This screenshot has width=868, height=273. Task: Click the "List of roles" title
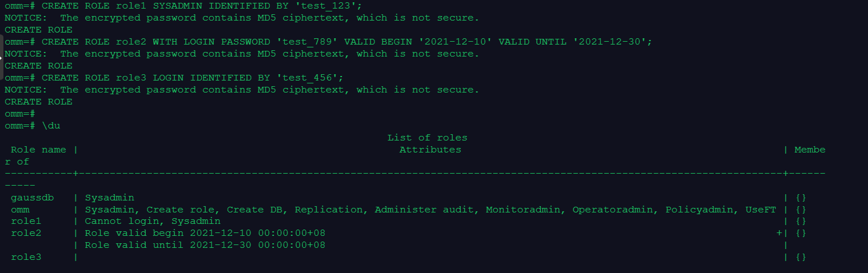click(x=427, y=138)
